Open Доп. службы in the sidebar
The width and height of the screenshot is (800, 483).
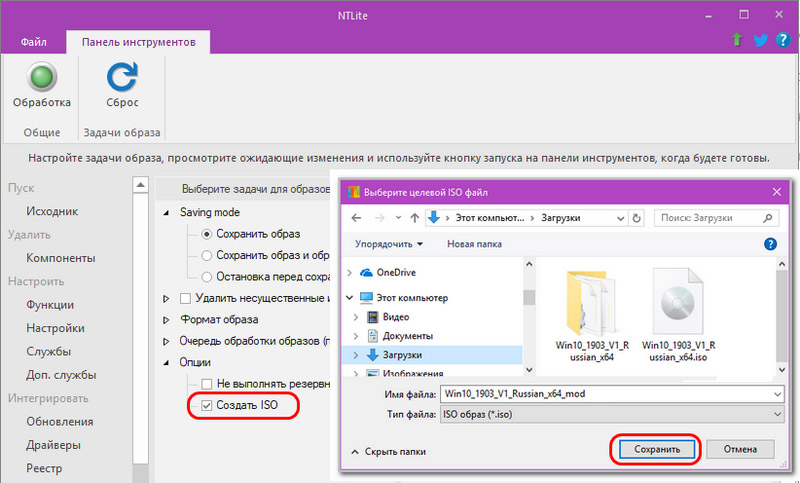tap(61, 375)
